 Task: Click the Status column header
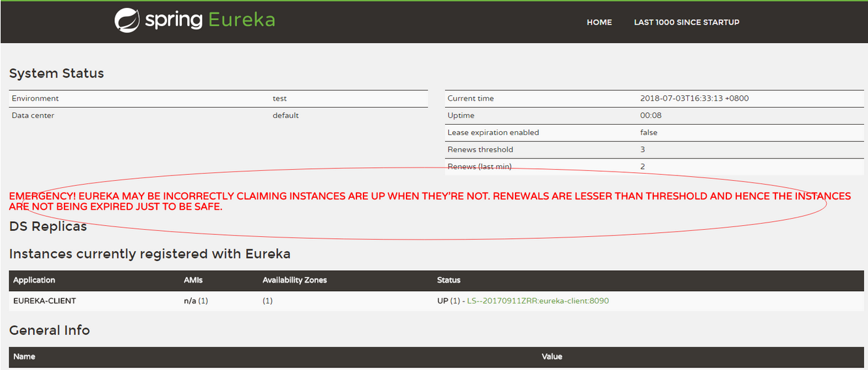[x=448, y=280]
